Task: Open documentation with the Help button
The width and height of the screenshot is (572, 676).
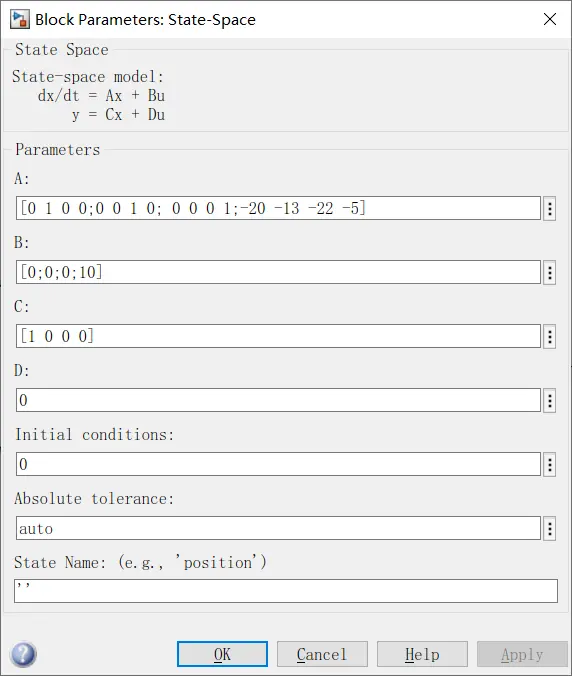Action: point(422,654)
